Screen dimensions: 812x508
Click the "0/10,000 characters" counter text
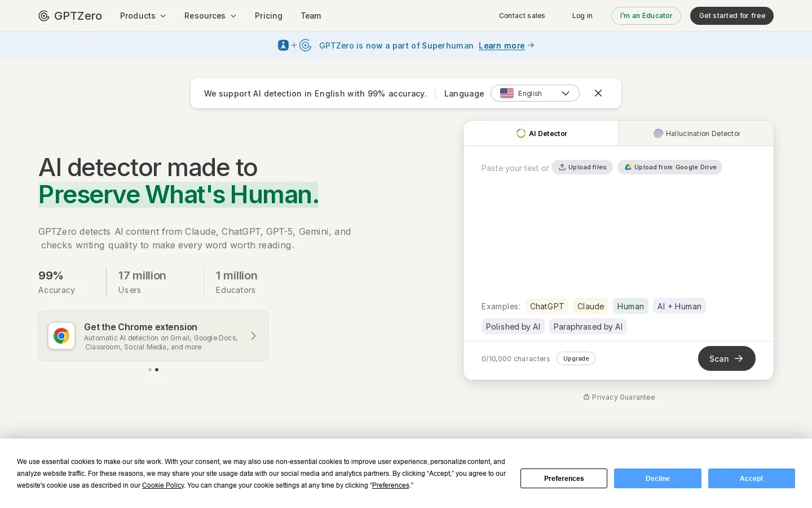click(516, 359)
